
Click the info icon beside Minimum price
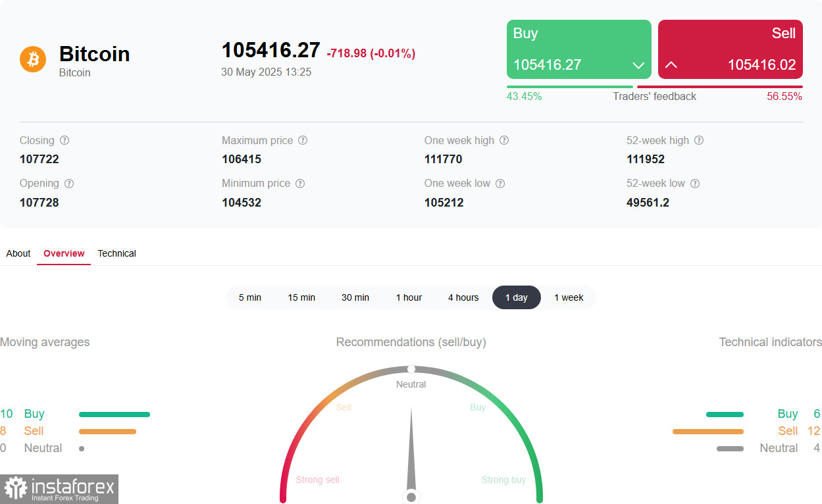(x=300, y=184)
